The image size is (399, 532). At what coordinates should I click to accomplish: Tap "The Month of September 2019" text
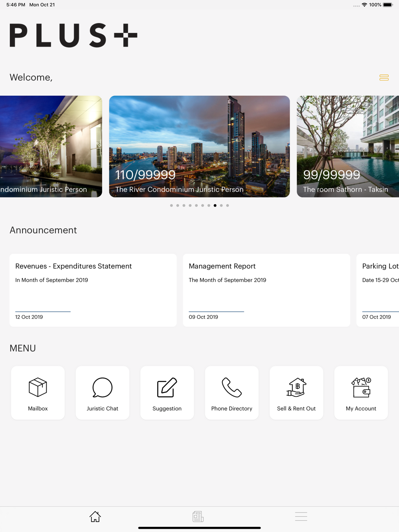pos(227,280)
